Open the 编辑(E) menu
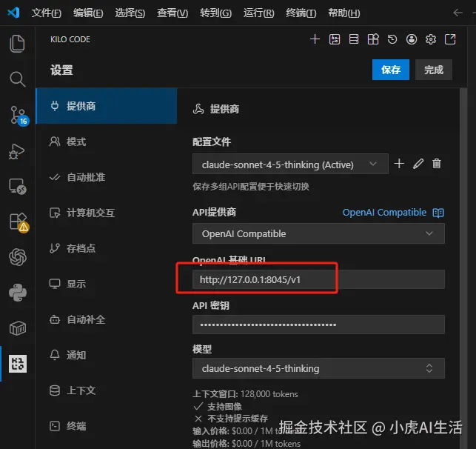The width and height of the screenshot is (476, 449). [88, 13]
